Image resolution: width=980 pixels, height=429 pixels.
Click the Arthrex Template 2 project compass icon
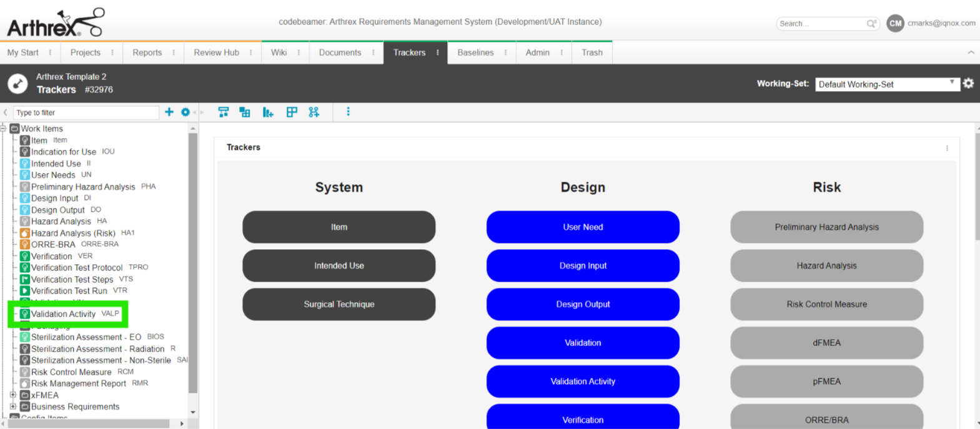[17, 83]
